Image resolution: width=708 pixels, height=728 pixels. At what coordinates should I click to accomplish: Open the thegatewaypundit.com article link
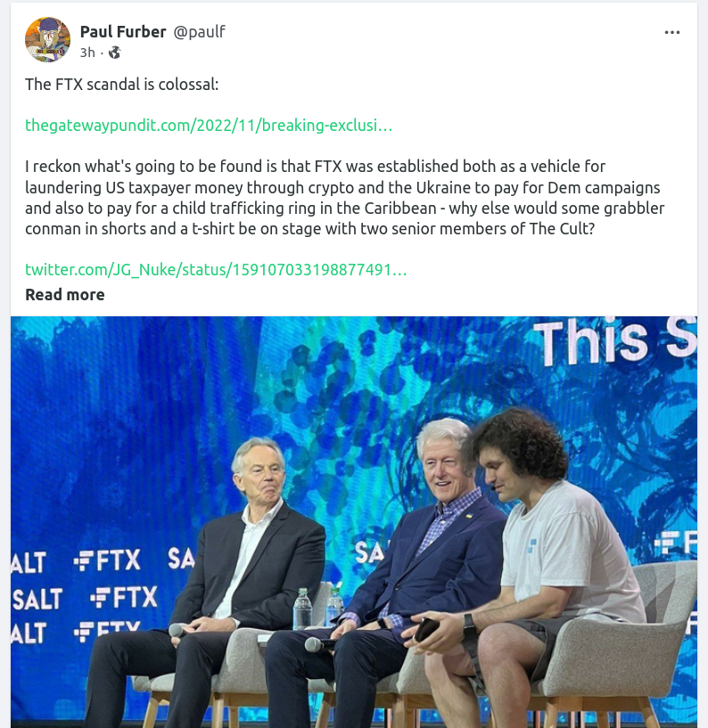click(x=209, y=125)
